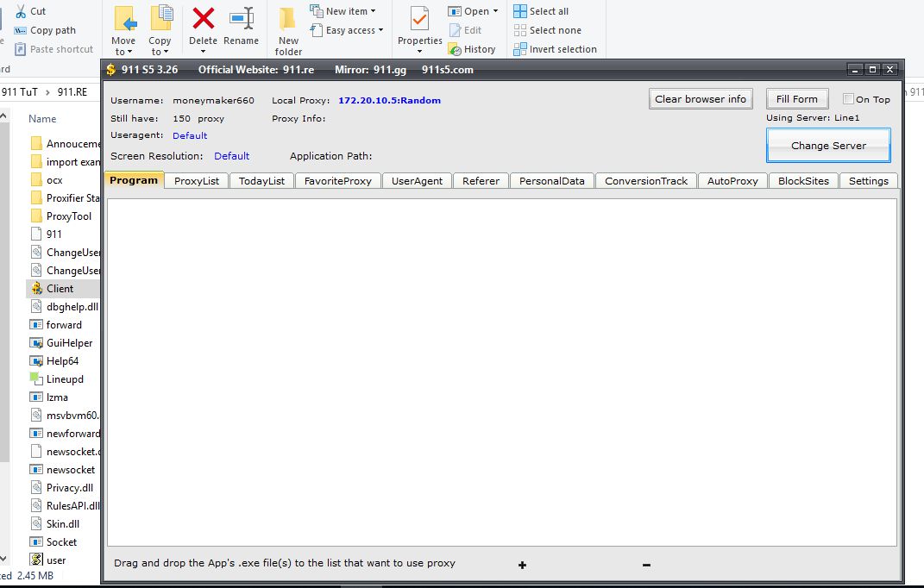924x588 pixels.
Task: Switch to the AutoProxy tab
Action: 733,181
